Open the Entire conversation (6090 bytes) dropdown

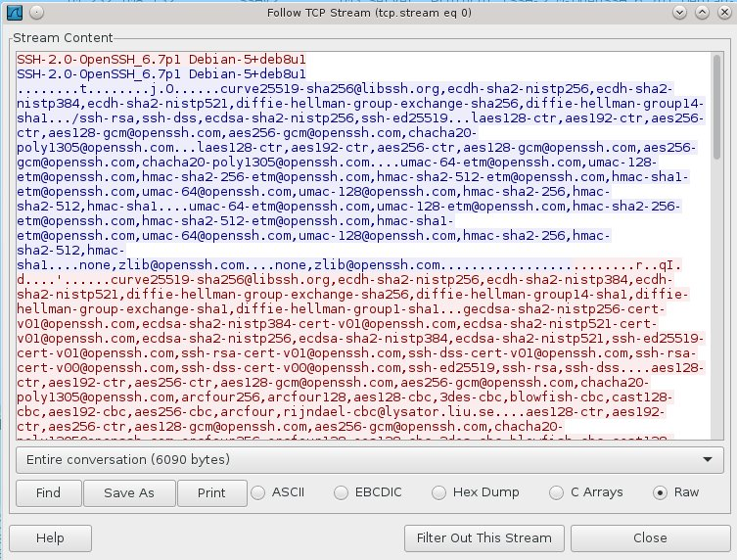[370, 459]
